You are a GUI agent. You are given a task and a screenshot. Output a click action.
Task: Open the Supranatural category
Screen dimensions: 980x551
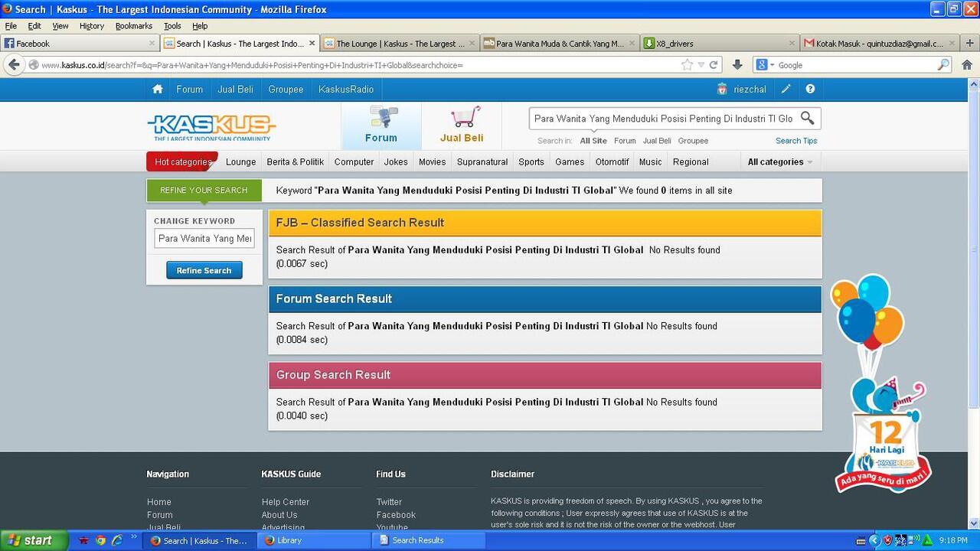point(482,162)
